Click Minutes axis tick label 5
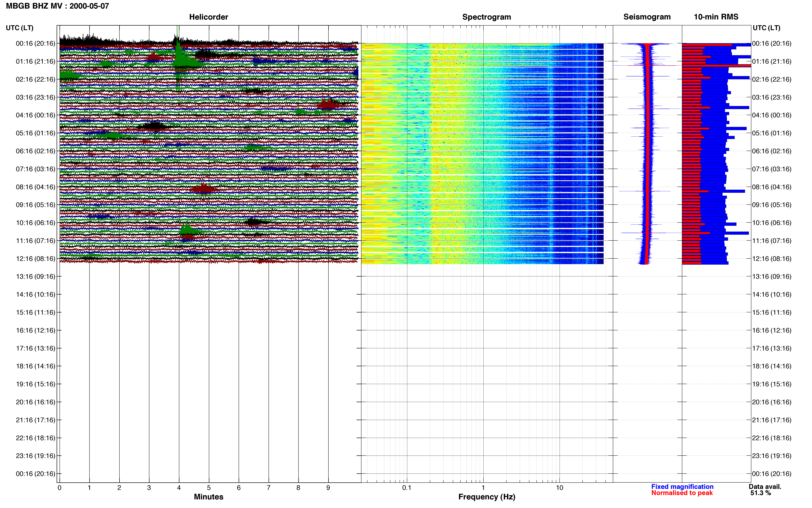 (x=209, y=488)
